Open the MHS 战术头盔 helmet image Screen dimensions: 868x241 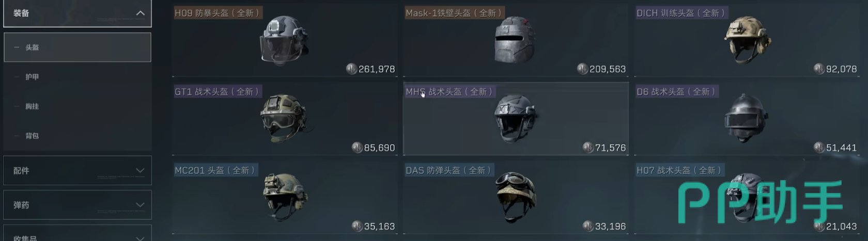tap(516, 119)
